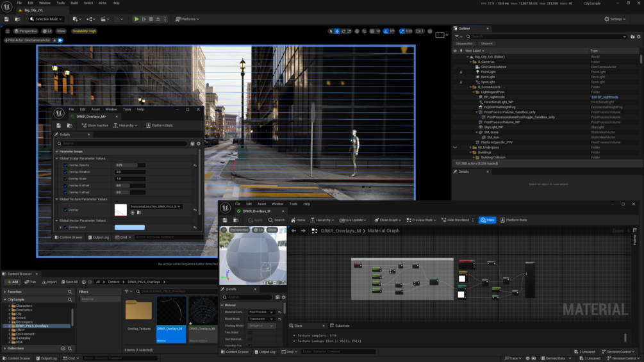Open the Blend Mode Translucent dropdown
The height and width of the screenshot is (362, 644).
[x=261, y=318]
